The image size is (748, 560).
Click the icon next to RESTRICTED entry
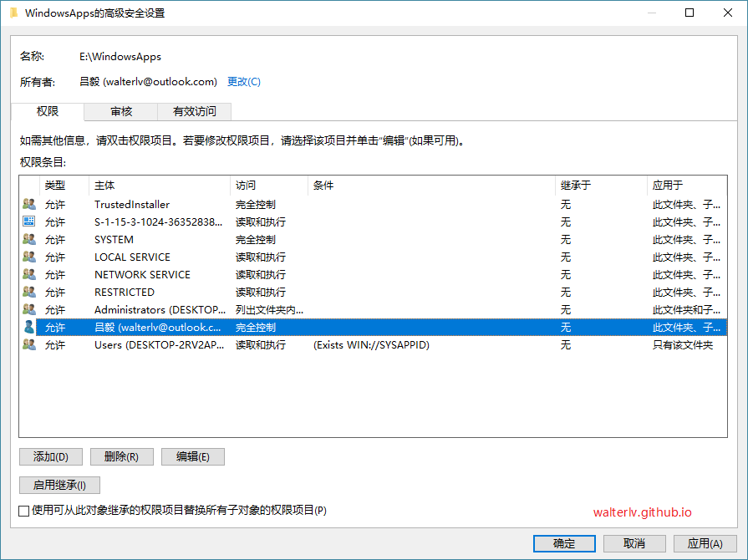[28, 292]
